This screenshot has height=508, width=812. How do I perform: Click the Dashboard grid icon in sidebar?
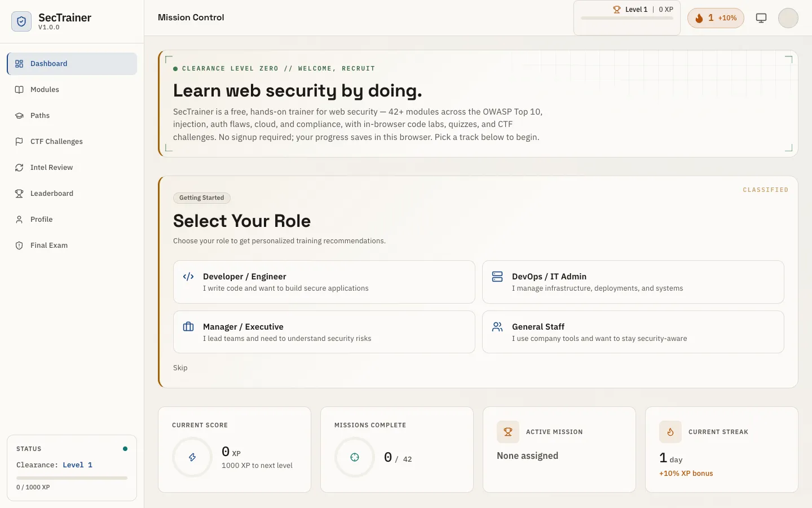point(19,64)
